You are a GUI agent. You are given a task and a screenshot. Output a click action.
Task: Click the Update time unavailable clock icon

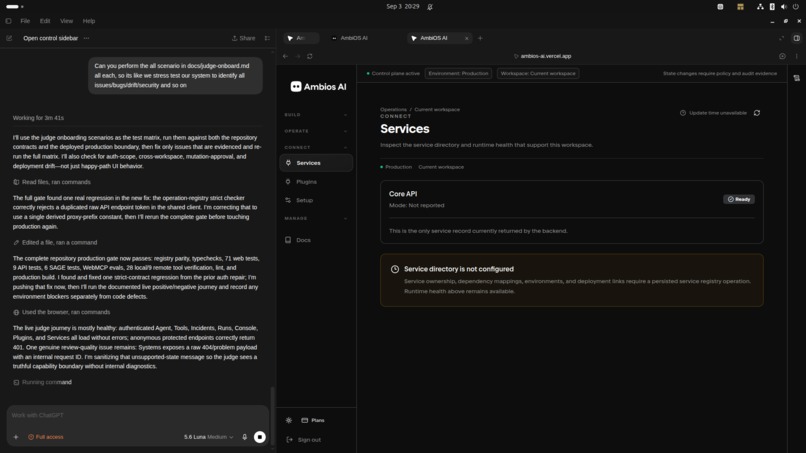click(683, 113)
